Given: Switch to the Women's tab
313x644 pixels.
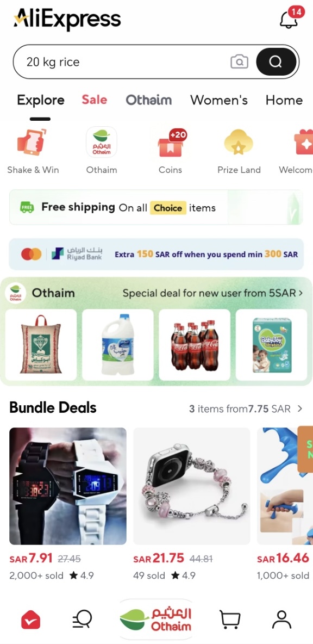Looking at the screenshot, I should [x=219, y=100].
